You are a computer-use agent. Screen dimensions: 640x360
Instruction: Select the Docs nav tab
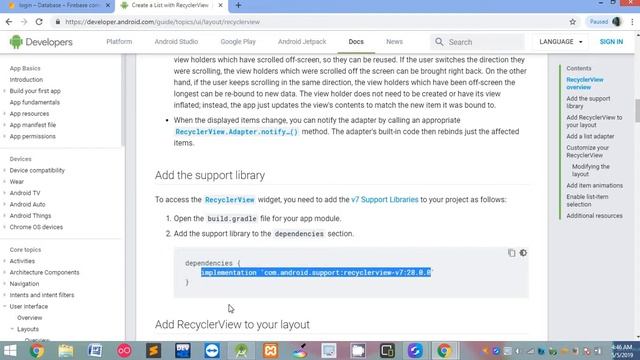[x=356, y=42]
